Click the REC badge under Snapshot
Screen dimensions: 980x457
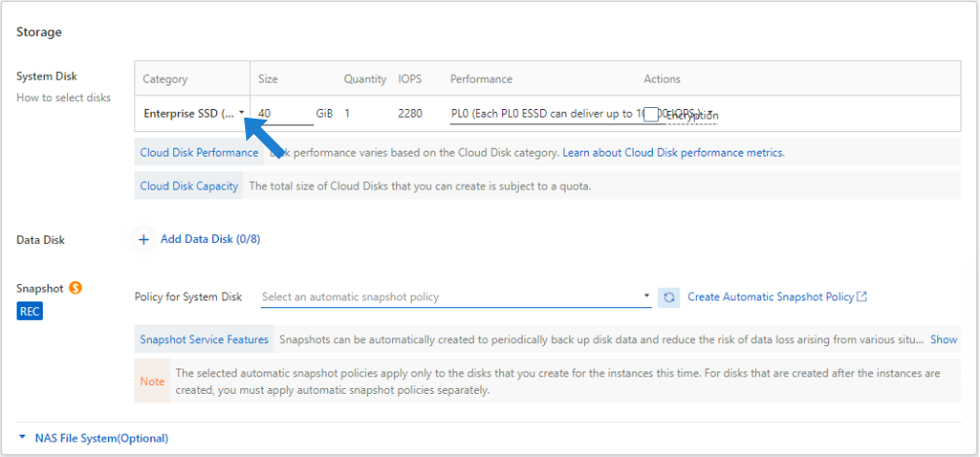pos(30,311)
